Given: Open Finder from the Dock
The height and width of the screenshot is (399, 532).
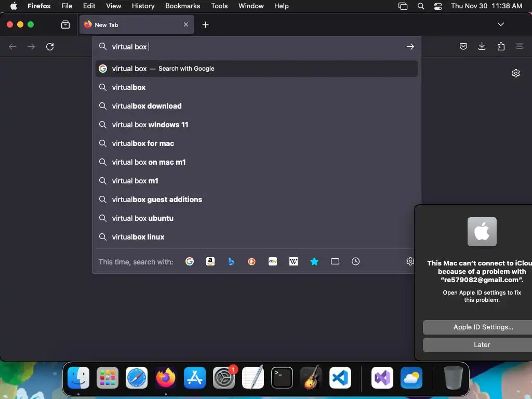Looking at the screenshot, I should (x=78, y=378).
